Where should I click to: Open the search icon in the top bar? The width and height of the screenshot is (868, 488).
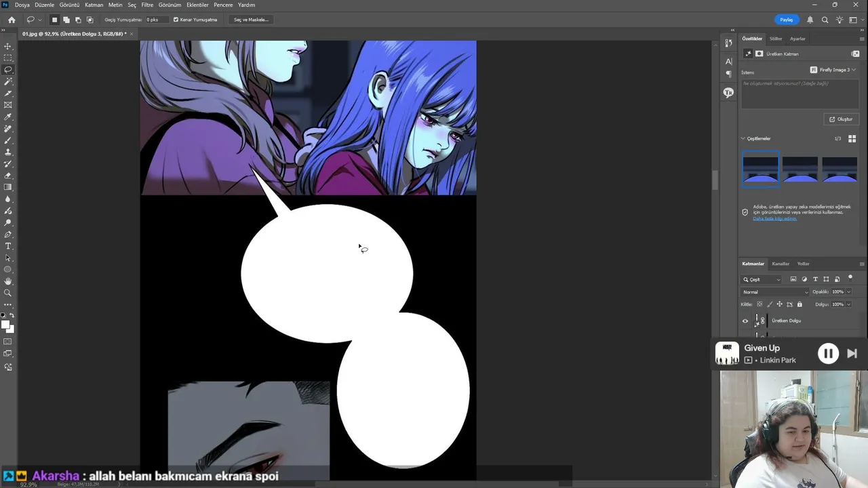coord(825,20)
